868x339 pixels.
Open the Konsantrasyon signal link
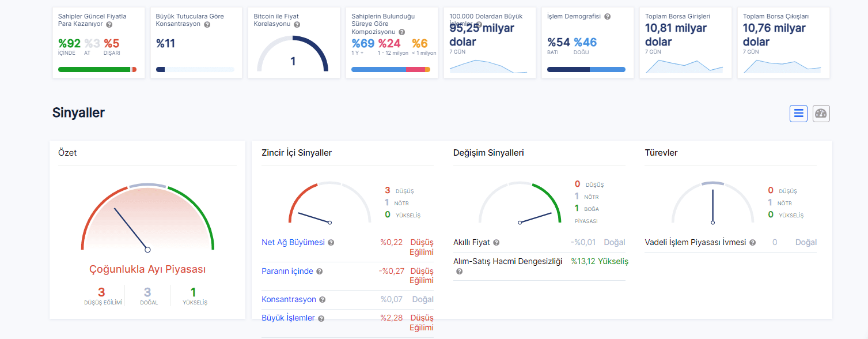289,299
